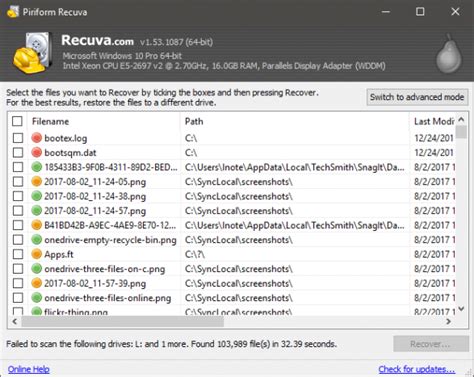Click the red status dot beside bootsqm.dat
This screenshot has height=377, width=474.
coord(37,153)
